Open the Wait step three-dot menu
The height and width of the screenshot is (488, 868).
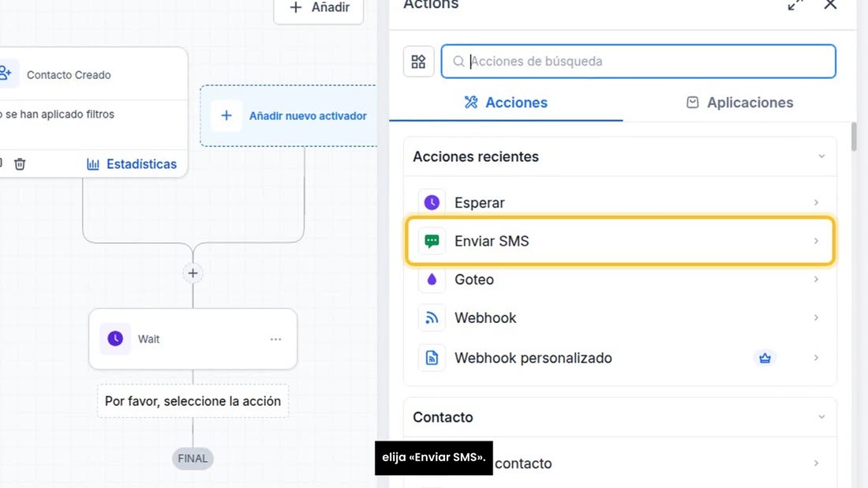(x=275, y=339)
